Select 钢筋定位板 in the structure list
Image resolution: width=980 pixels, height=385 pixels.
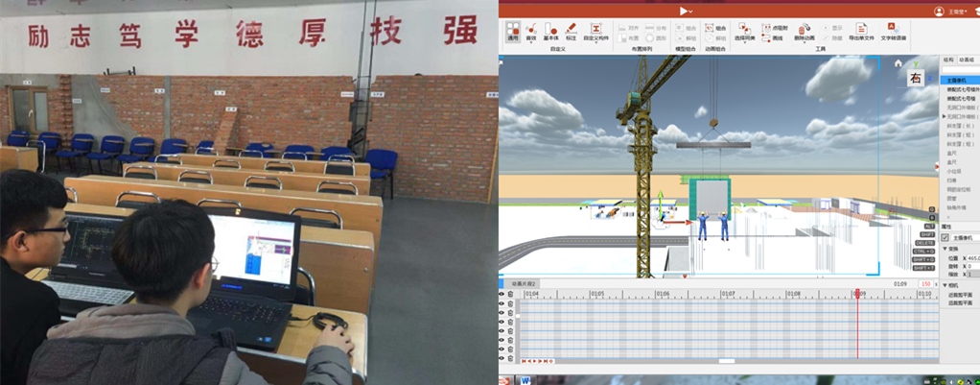(958, 189)
